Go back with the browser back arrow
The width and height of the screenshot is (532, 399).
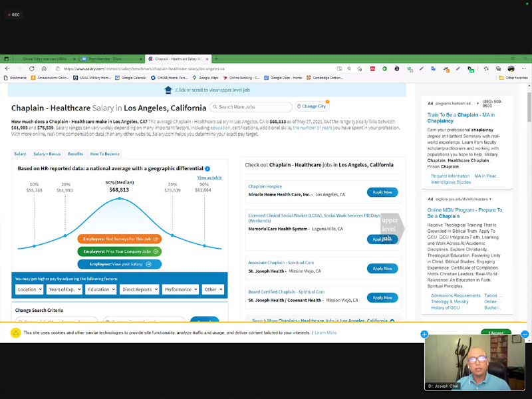click(7, 68)
